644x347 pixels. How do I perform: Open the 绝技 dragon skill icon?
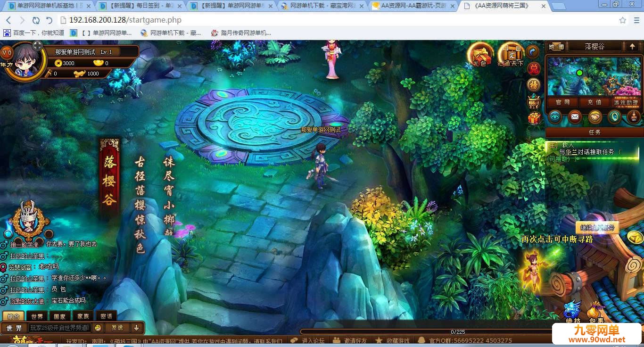[572, 312]
